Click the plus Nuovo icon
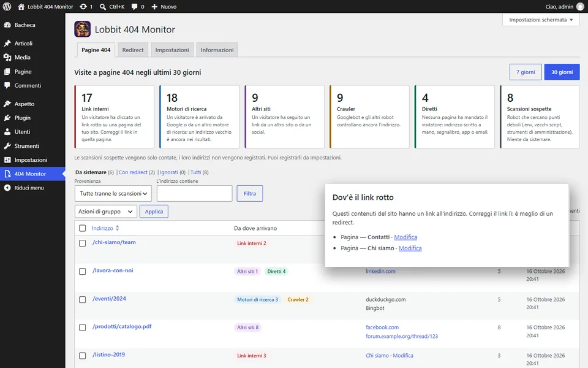The height and width of the screenshot is (368, 588). [x=154, y=7]
